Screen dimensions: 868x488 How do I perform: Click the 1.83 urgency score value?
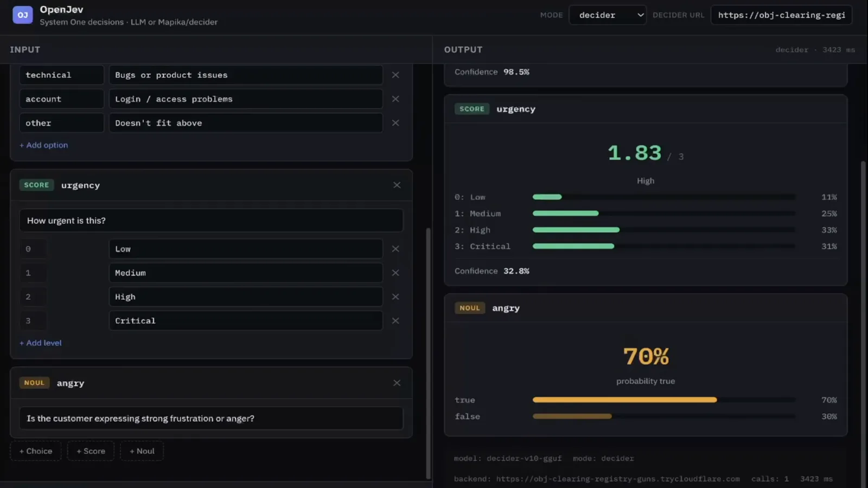[635, 153]
